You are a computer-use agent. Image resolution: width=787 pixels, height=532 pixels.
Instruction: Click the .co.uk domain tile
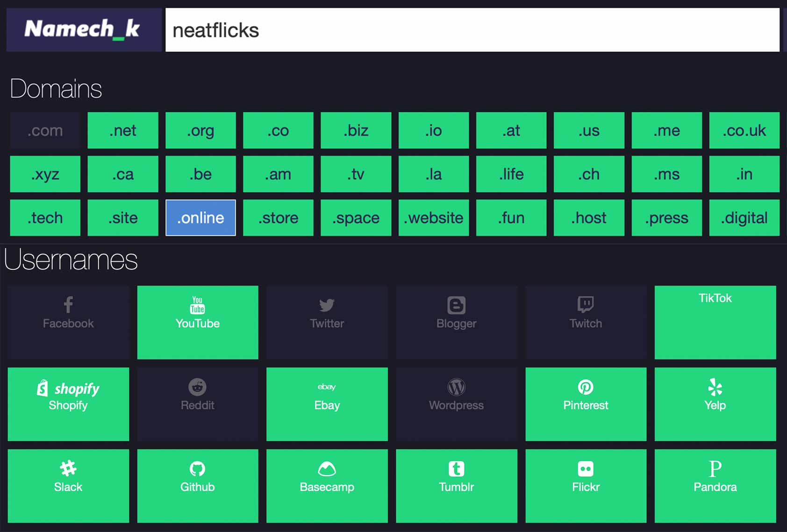coord(744,130)
